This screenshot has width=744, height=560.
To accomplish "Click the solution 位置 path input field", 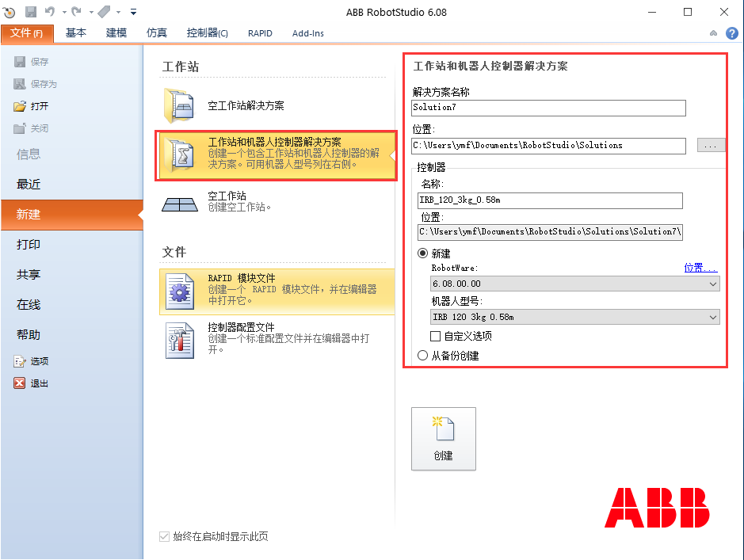I will [x=548, y=146].
